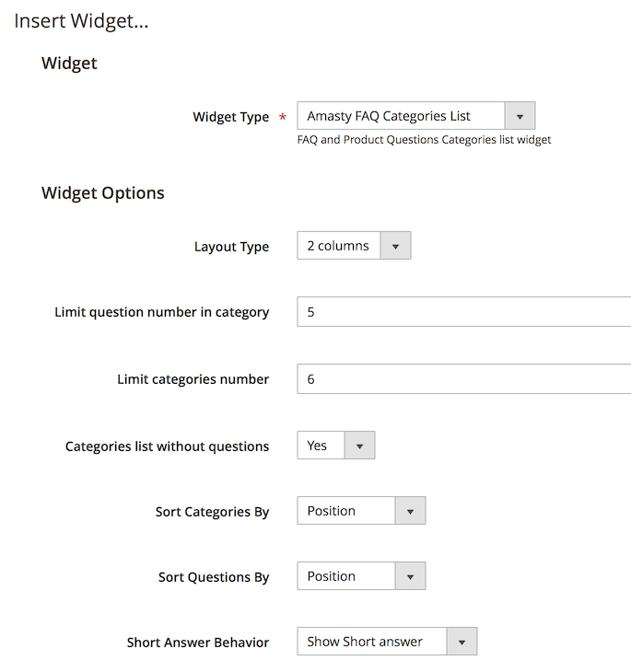Select the Sort Categories By Position field

361,511
